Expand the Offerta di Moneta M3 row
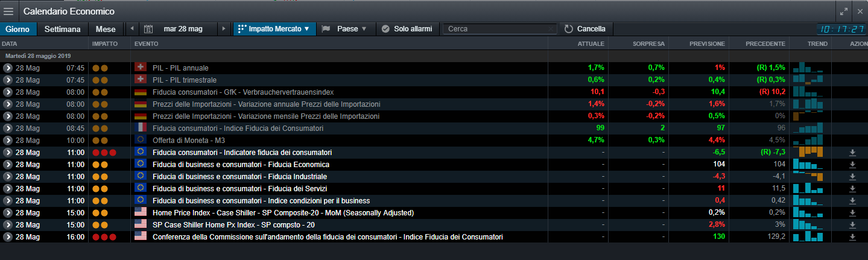Screen dimensions: 868x260 coord(8,140)
